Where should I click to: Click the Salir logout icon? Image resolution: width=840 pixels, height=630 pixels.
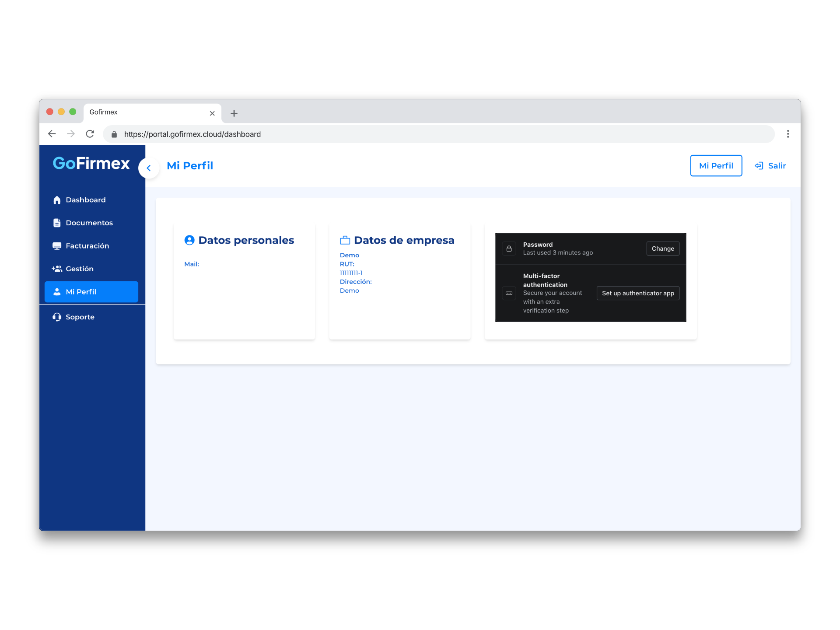[x=759, y=166]
